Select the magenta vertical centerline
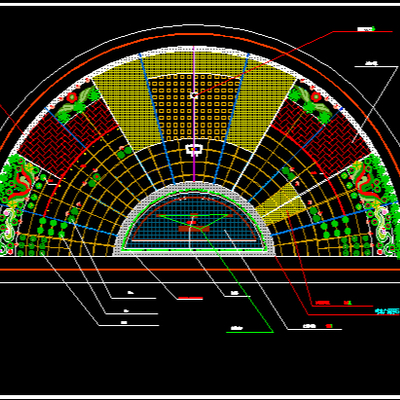 [x=194, y=114]
